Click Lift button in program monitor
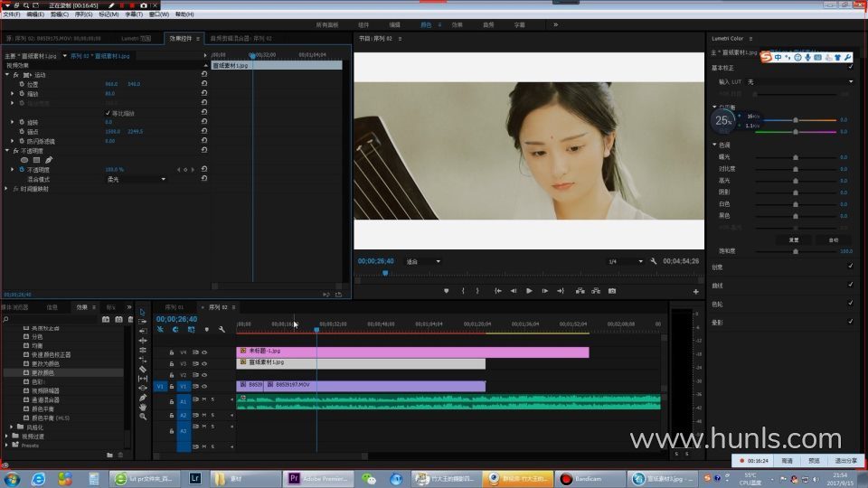This screenshot has height=488, width=868. pos(580,291)
